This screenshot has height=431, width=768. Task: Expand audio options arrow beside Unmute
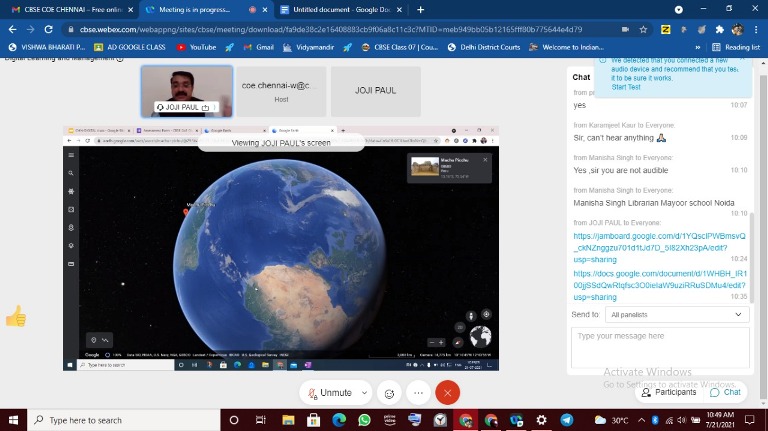(x=364, y=393)
